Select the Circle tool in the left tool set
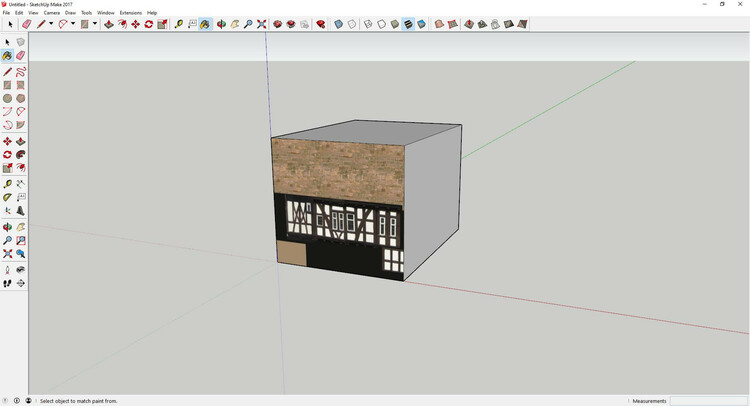The width and height of the screenshot is (750, 406). (7, 98)
